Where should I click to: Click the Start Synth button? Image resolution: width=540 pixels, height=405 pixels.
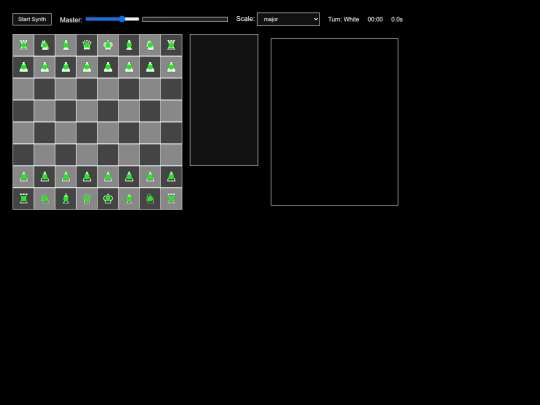[x=32, y=19]
